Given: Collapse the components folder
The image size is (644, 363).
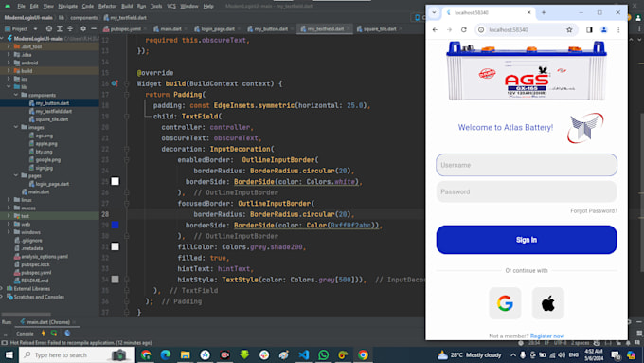Looking at the screenshot, I should [16, 95].
